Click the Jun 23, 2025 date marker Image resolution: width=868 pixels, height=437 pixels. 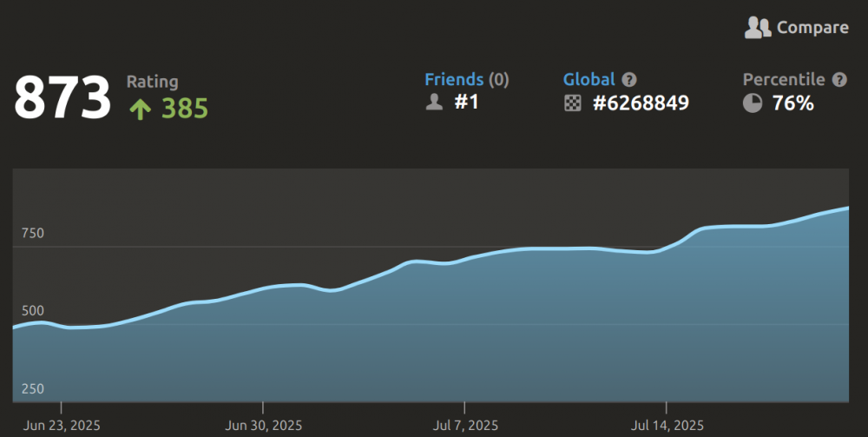(62, 425)
